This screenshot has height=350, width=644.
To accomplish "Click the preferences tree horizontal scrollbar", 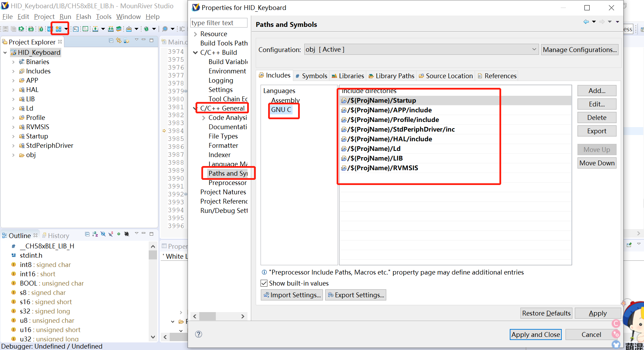I will click(x=208, y=316).
